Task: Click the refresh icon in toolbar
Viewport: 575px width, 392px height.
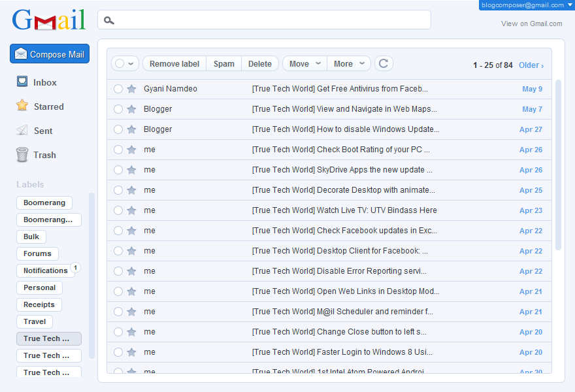Action: [x=384, y=63]
